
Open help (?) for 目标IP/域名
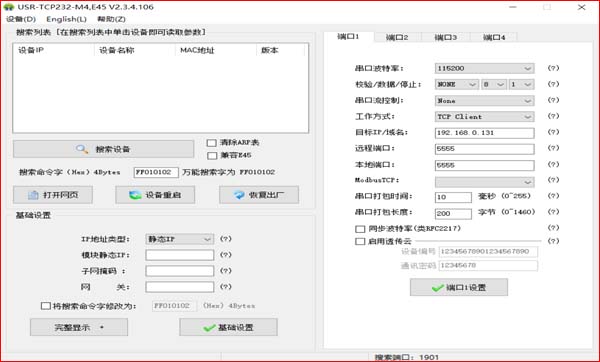tap(553, 132)
